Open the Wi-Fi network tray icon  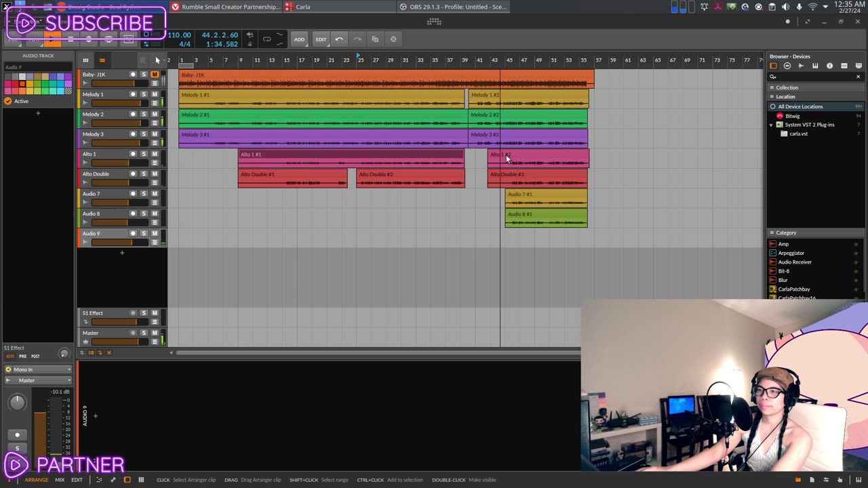tap(812, 7)
